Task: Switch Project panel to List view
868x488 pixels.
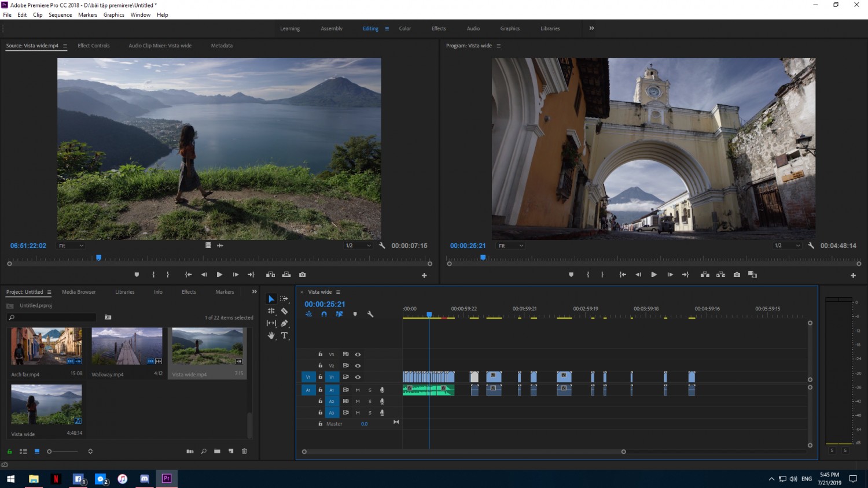Action: (23, 451)
